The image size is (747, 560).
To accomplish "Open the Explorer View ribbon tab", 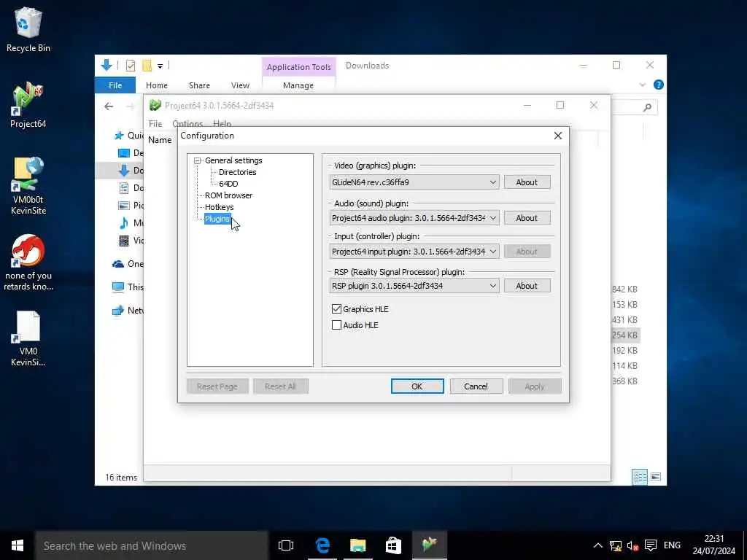I will (x=240, y=85).
